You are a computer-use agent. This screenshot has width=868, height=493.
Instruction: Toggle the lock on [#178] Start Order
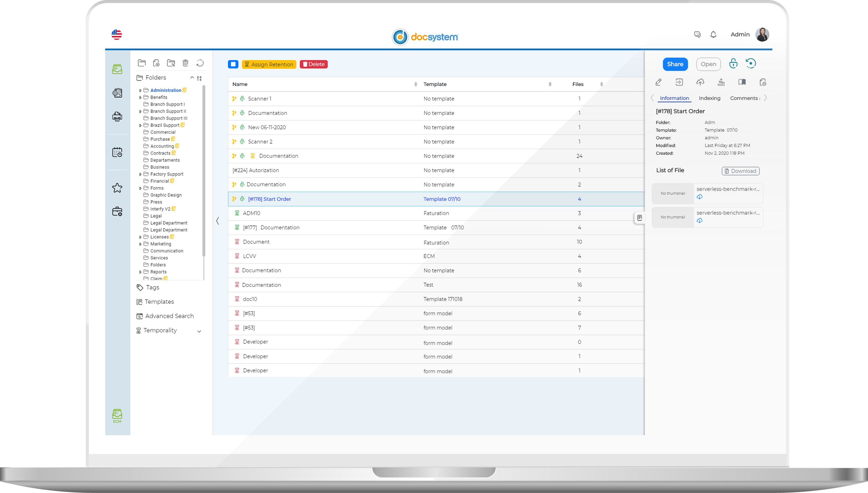pos(242,199)
